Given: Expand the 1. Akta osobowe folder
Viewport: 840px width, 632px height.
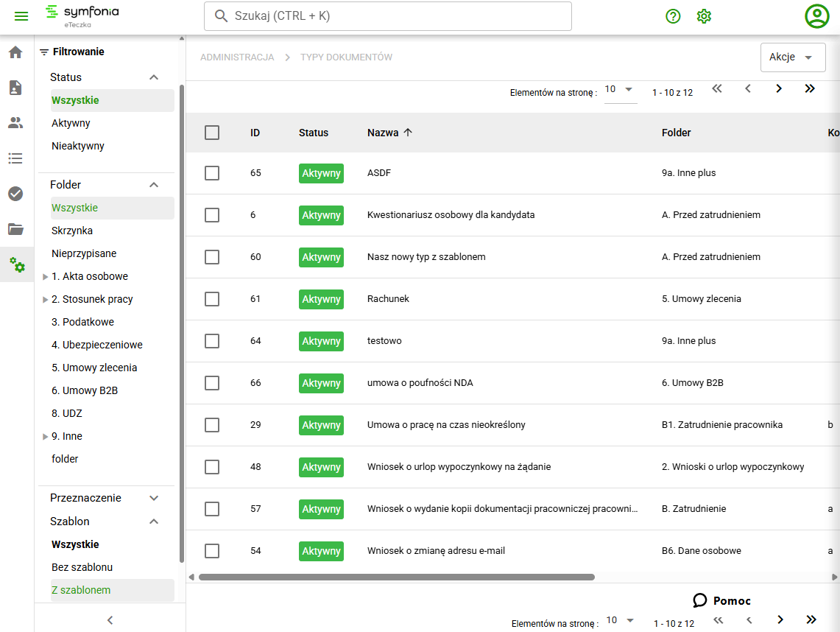Looking at the screenshot, I should [46, 277].
